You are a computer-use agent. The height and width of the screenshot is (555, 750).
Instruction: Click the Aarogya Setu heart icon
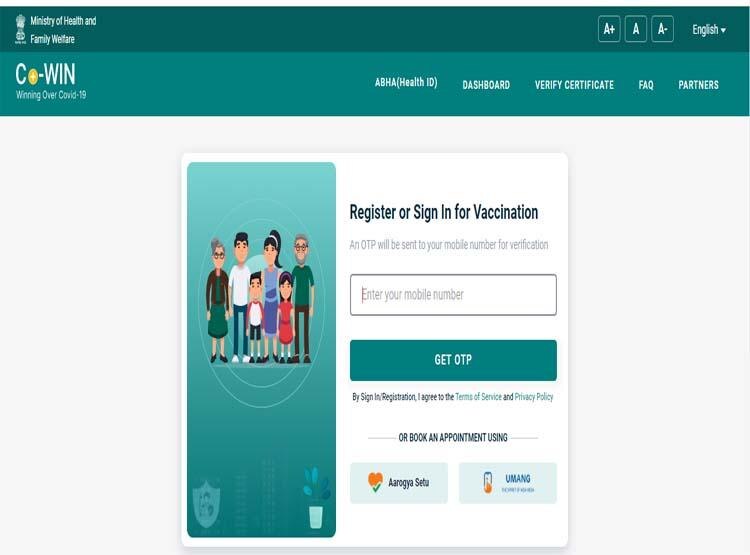click(x=375, y=482)
